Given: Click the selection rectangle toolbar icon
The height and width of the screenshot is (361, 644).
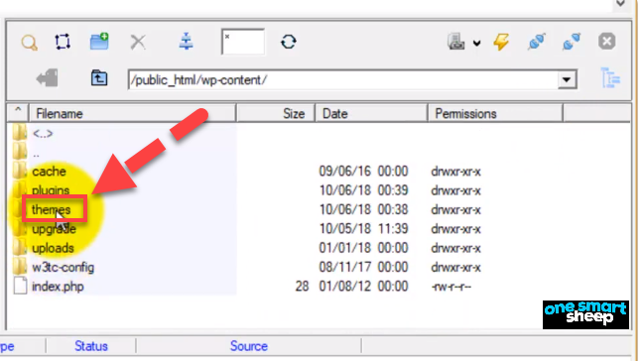Looking at the screenshot, I should (x=63, y=42).
